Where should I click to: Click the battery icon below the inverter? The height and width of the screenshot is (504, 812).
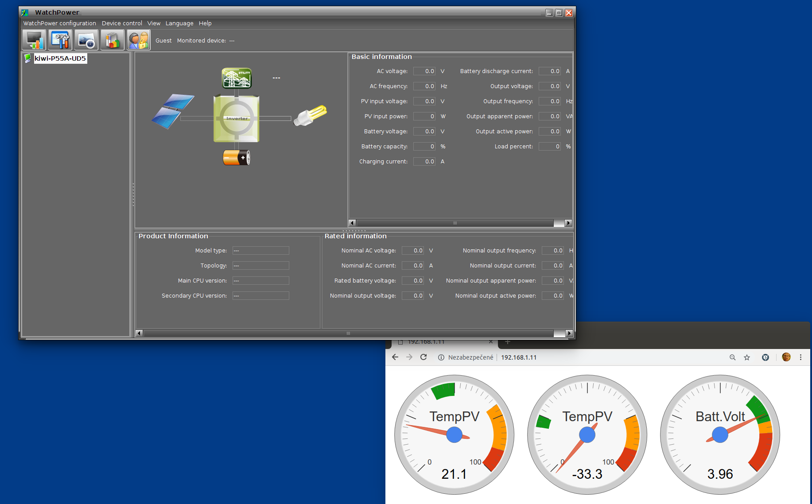click(237, 158)
